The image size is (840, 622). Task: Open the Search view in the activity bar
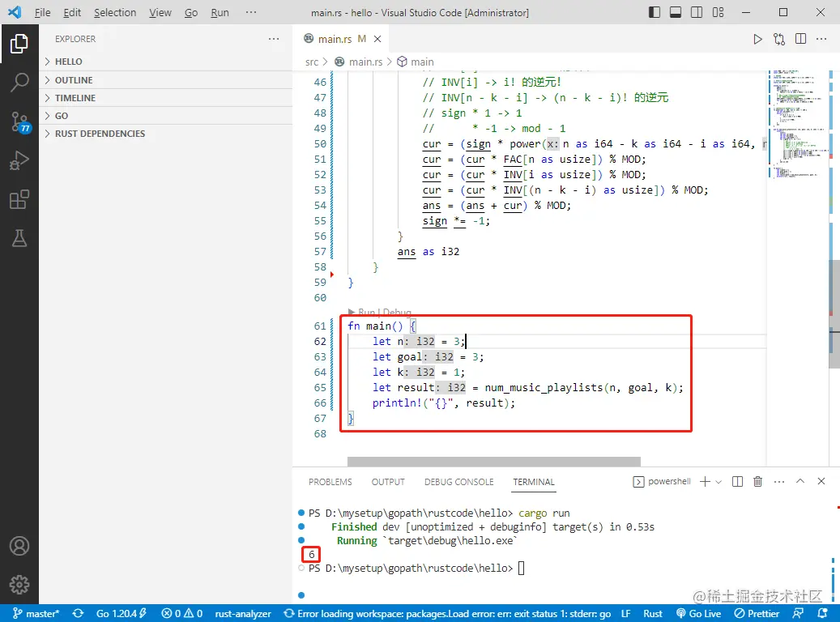[19, 82]
